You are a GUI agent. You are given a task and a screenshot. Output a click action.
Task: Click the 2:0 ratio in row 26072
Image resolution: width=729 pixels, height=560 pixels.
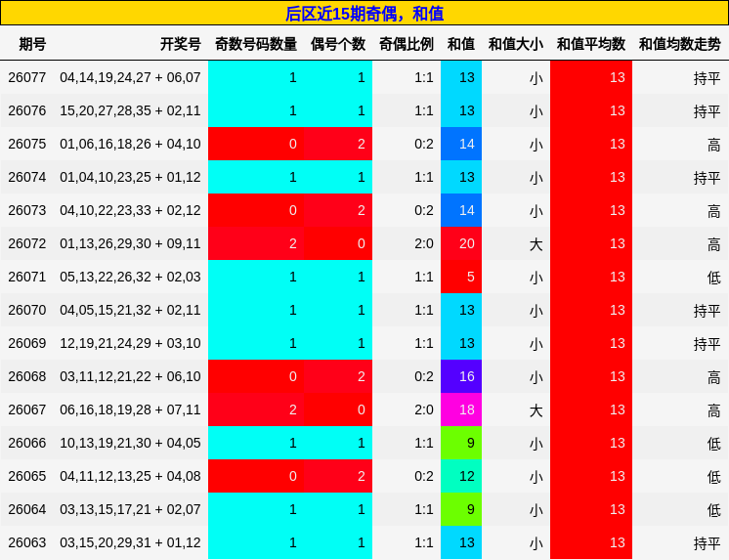coord(424,243)
